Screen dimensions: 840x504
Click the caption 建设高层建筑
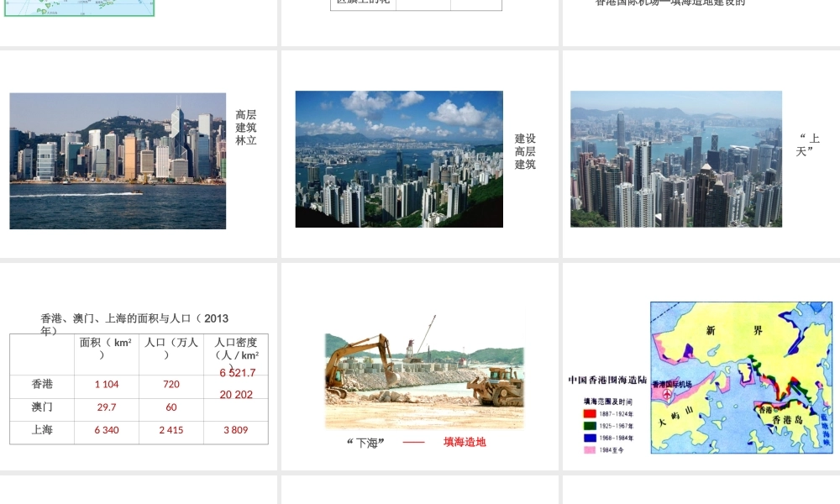(525, 151)
